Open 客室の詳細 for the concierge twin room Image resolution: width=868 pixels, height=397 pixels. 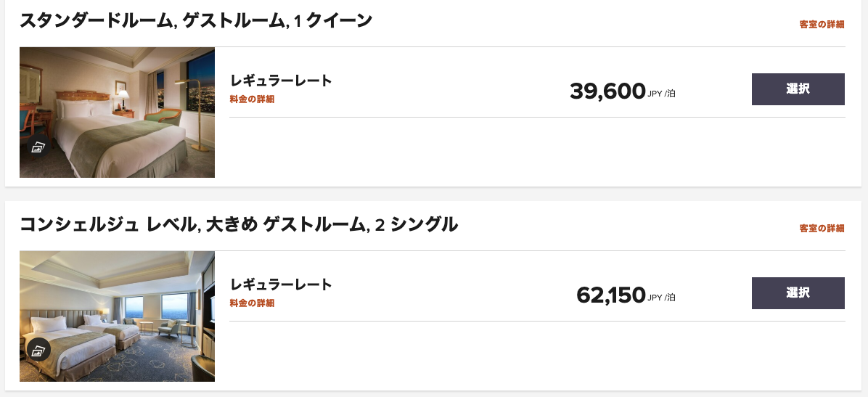coord(822,228)
